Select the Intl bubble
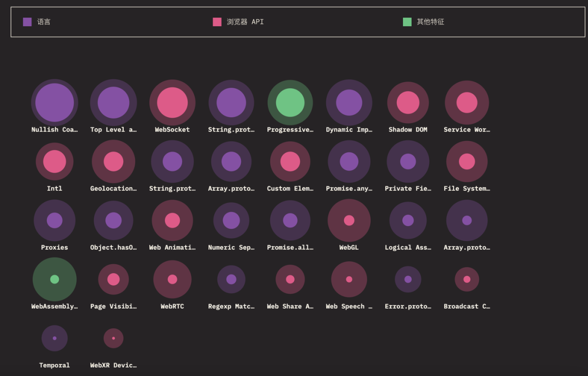The height and width of the screenshot is (376, 588). click(x=54, y=161)
